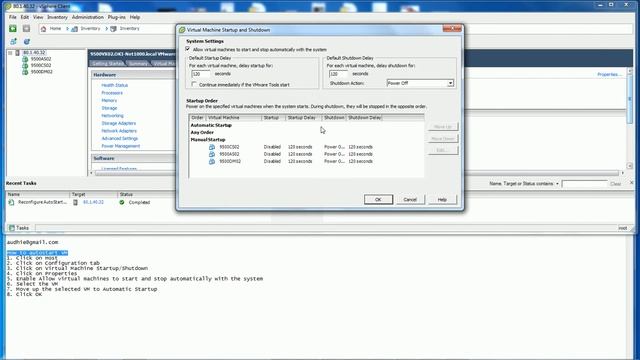Click the ReconfigureAutoStart task icon

click(11, 202)
